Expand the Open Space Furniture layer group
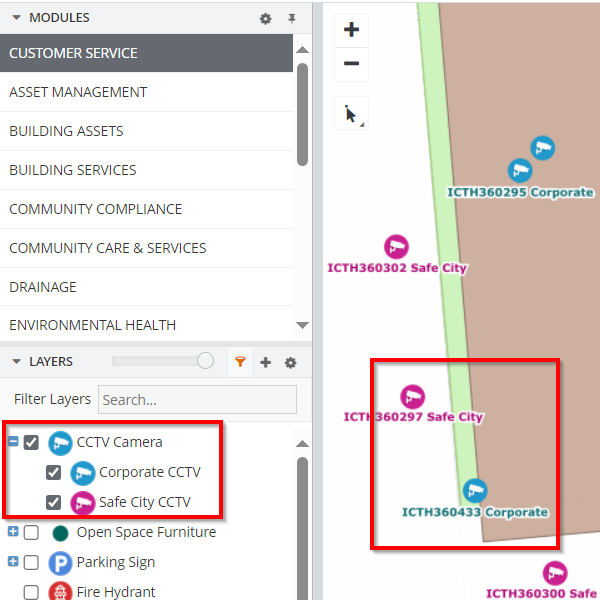Image resolution: width=600 pixels, height=600 pixels. [14, 532]
